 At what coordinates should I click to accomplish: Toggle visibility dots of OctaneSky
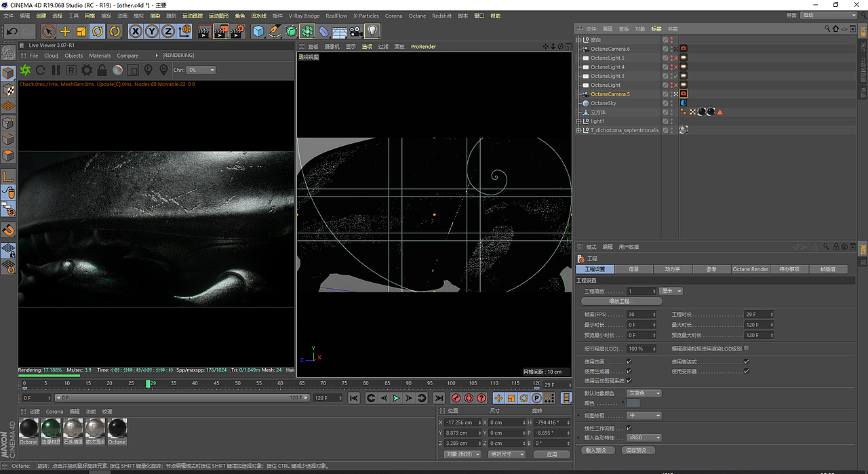pyautogui.click(x=672, y=103)
